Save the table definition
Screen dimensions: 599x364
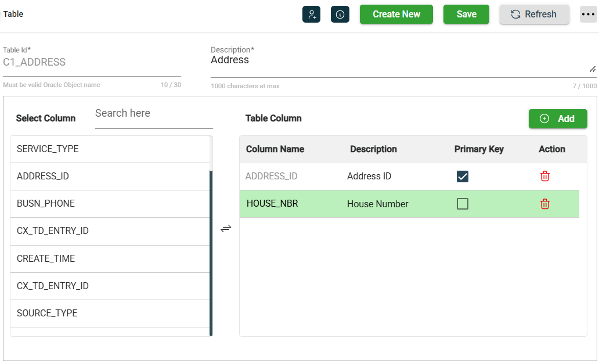click(466, 15)
